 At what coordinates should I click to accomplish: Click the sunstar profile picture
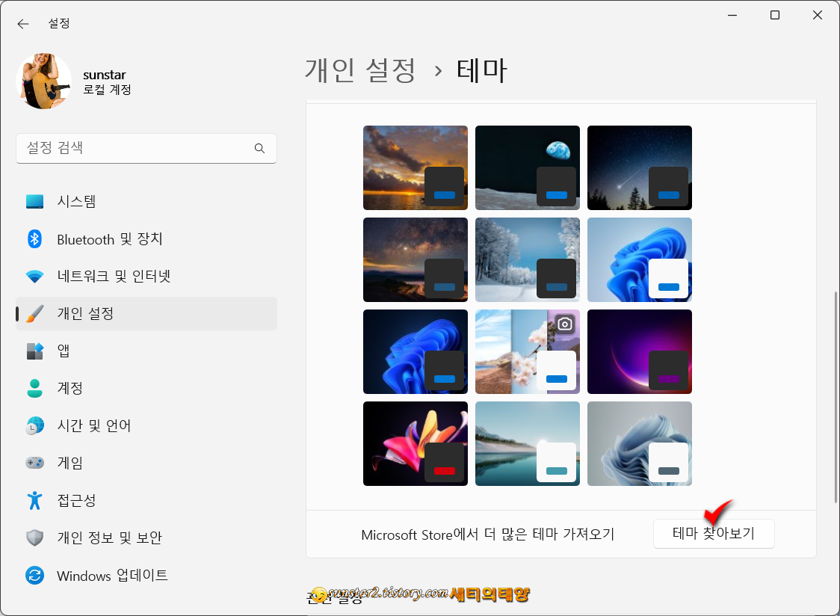point(43,81)
